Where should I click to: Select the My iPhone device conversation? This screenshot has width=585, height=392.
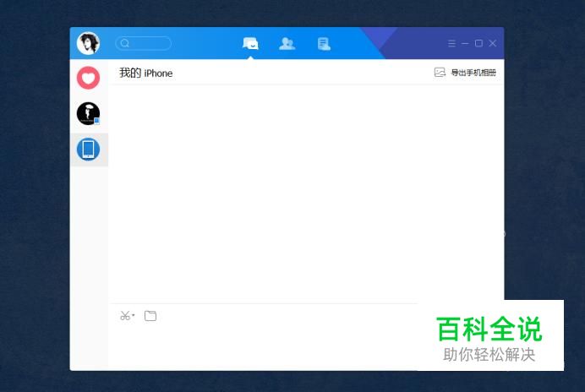click(89, 150)
